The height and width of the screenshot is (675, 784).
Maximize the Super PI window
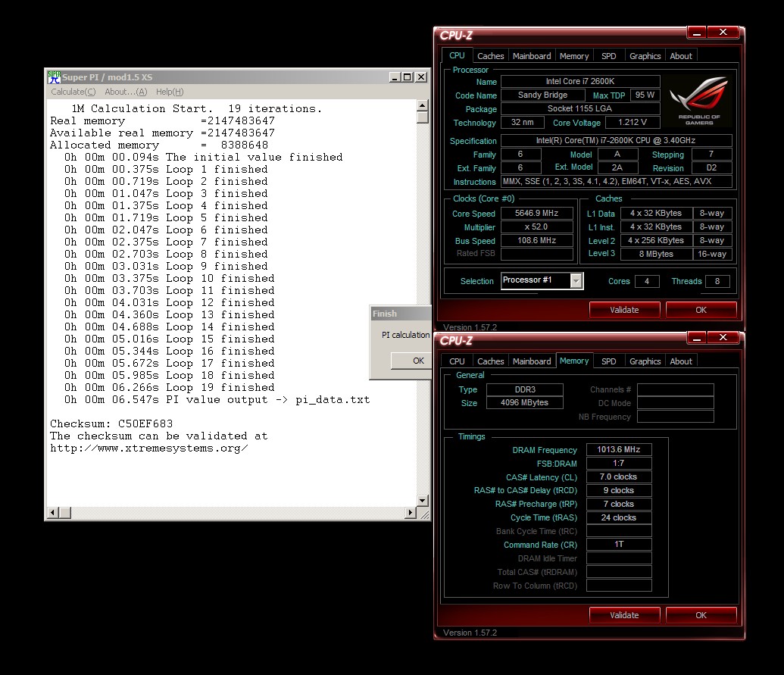click(408, 77)
